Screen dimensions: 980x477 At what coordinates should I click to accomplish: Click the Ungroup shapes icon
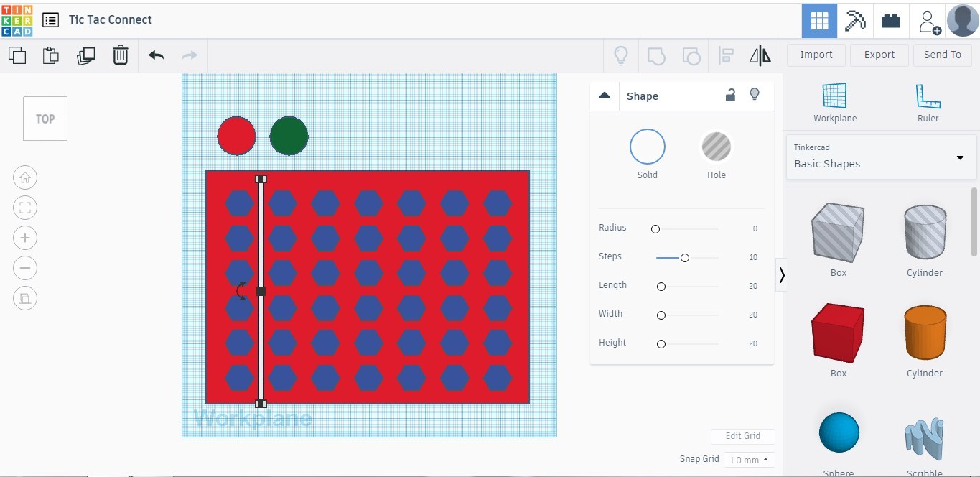pyautogui.click(x=691, y=55)
